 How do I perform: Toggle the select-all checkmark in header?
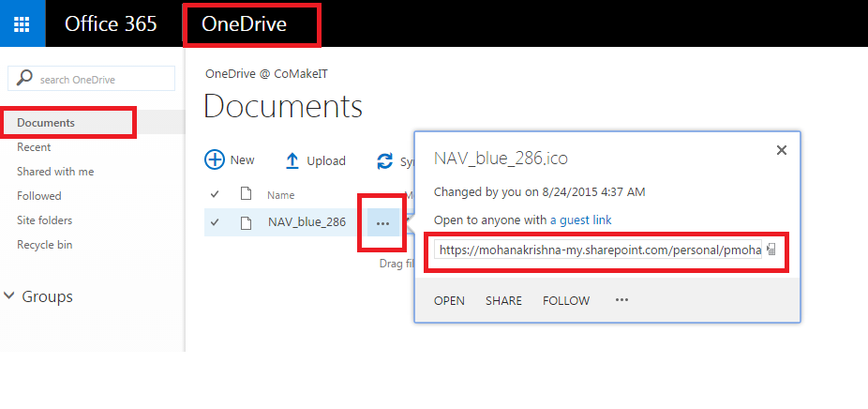click(x=215, y=194)
